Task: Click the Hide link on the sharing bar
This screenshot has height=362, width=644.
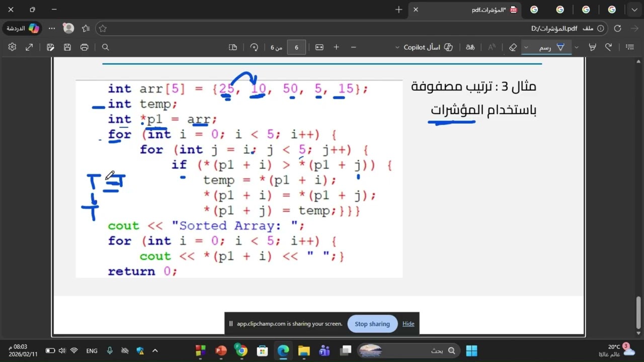Action: pos(409,324)
